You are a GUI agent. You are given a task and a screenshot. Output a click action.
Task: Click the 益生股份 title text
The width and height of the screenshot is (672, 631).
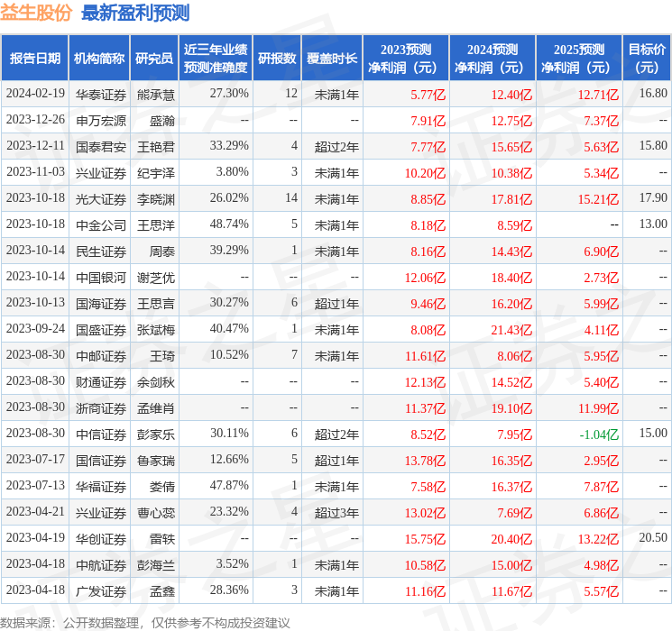pos(35,13)
